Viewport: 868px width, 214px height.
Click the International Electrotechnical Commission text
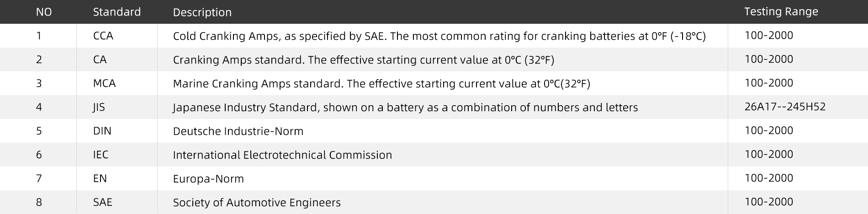click(282, 155)
